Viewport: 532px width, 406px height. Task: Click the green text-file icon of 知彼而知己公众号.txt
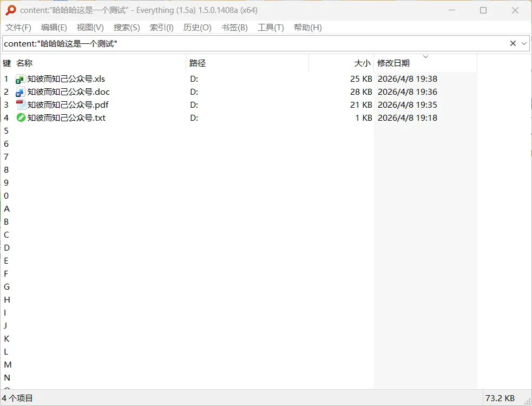21,118
